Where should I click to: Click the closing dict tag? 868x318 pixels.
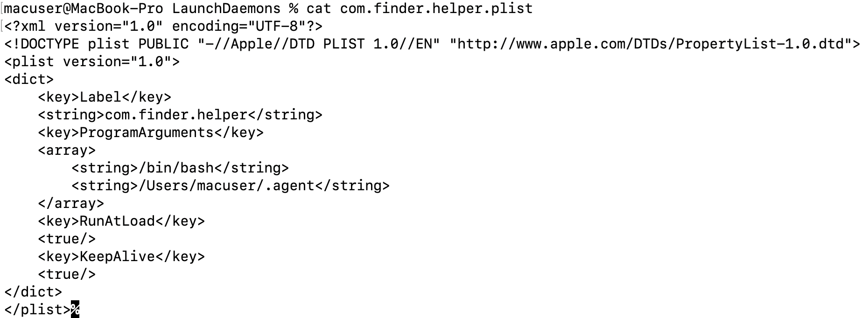click(33, 292)
